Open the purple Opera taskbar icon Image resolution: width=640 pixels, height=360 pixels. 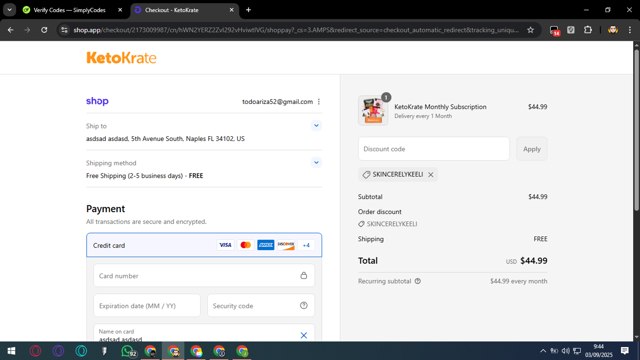pos(58,351)
